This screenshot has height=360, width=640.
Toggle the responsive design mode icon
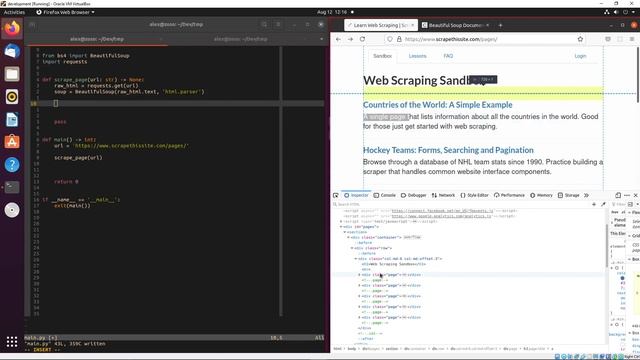[618, 196]
